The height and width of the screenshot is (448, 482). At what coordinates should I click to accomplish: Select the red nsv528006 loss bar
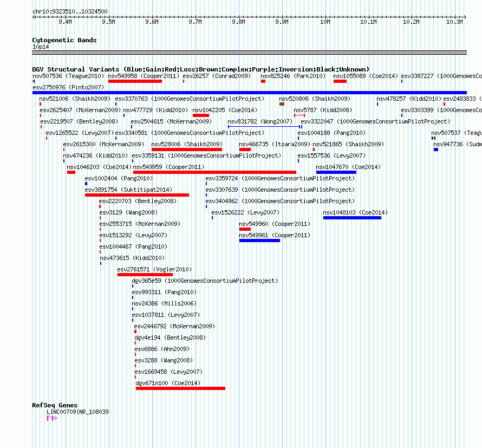point(187,150)
